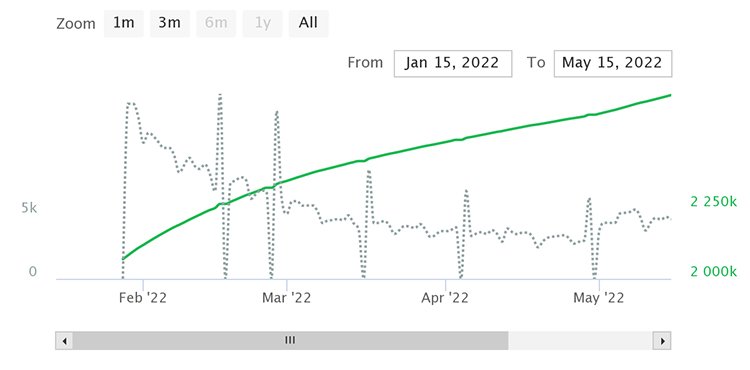Viewport: 750px width, 370px height.
Task: Click the green 2 250k axis label
Action: (714, 202)
